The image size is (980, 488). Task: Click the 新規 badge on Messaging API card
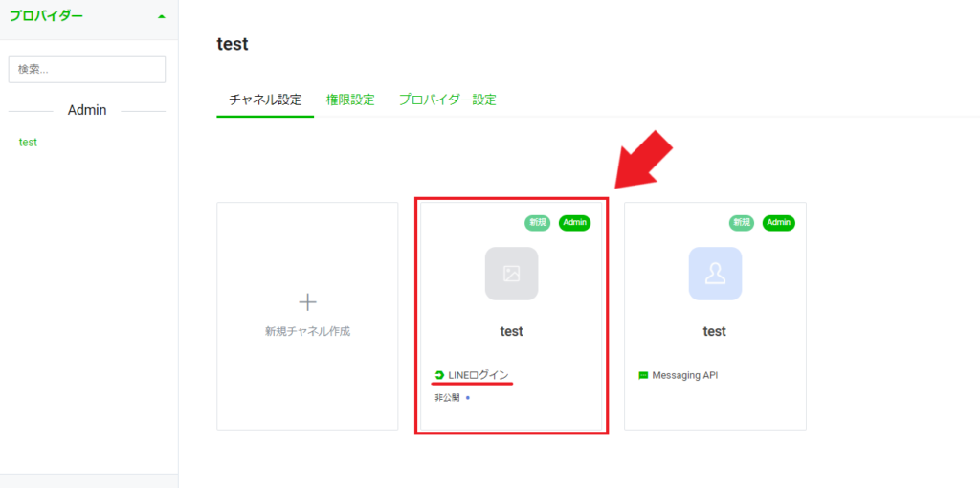point(742,223)
